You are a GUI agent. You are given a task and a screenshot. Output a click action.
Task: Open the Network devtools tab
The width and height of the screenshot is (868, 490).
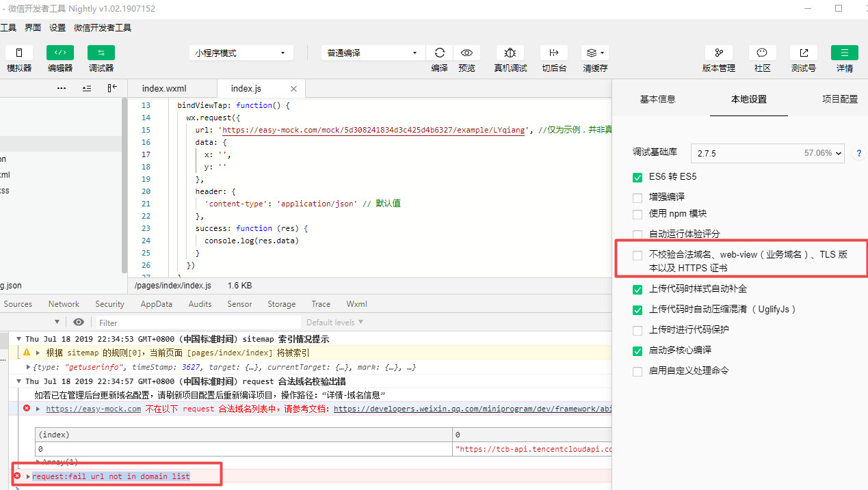pos(64,304)
